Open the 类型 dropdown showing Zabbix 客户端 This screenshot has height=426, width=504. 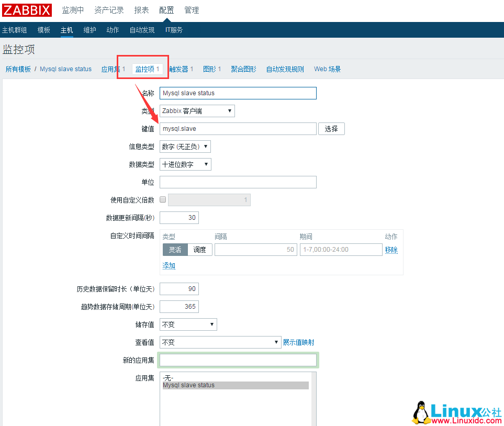click(197, 110)
